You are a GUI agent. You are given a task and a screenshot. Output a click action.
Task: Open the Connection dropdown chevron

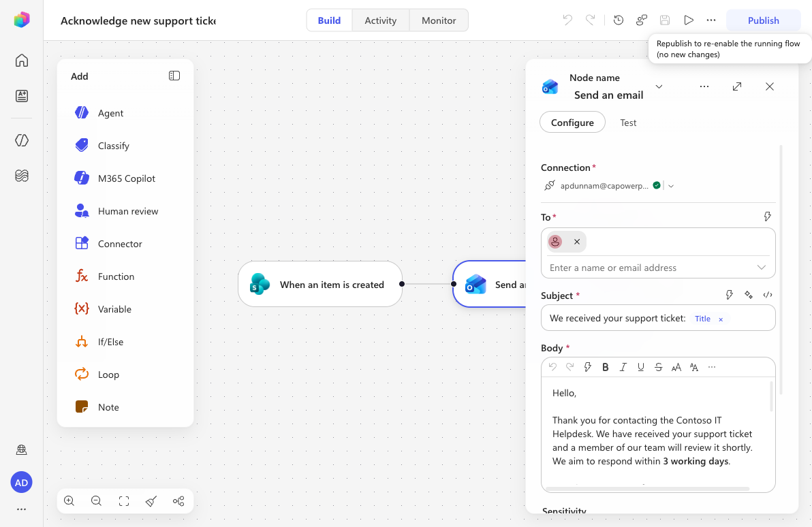click(670, 186)
